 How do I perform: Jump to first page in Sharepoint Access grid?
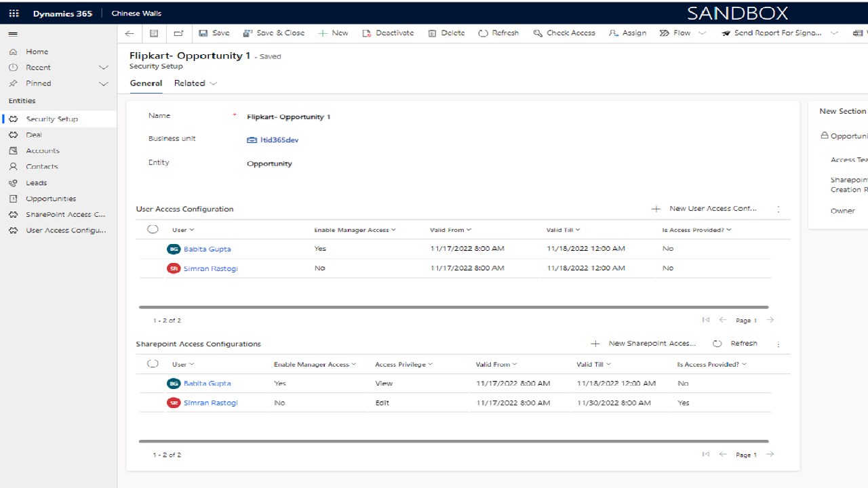(706, 454)
